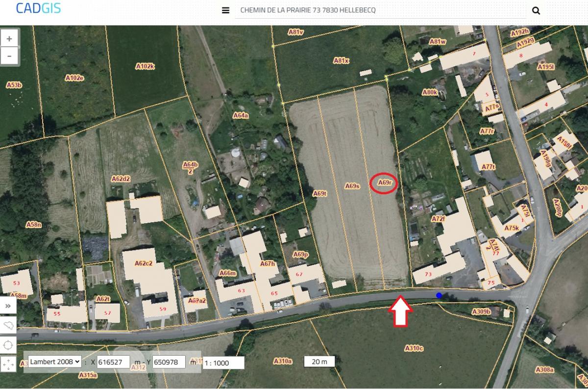Open the hamburger menu
Viewport: 588px width, 389px height.
pos(225,10)
